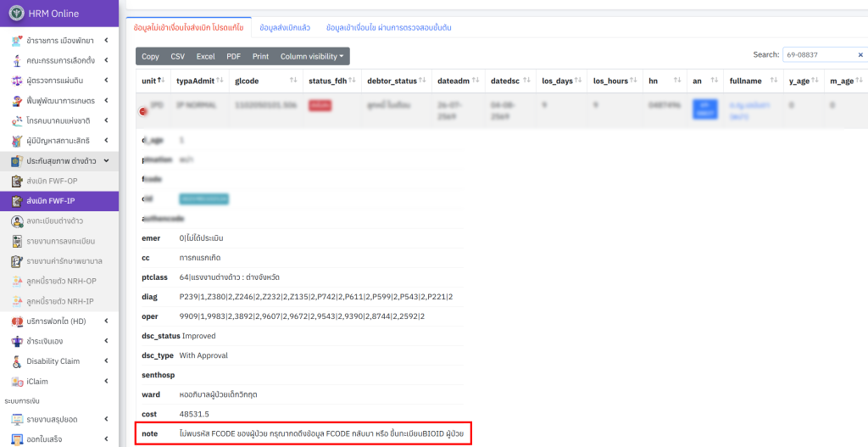Screen dimensions: 868x447
Task: Click the ward value หออภิบาลผู้ป่วยเด็กวิกฤต
Action: (218, 394)
